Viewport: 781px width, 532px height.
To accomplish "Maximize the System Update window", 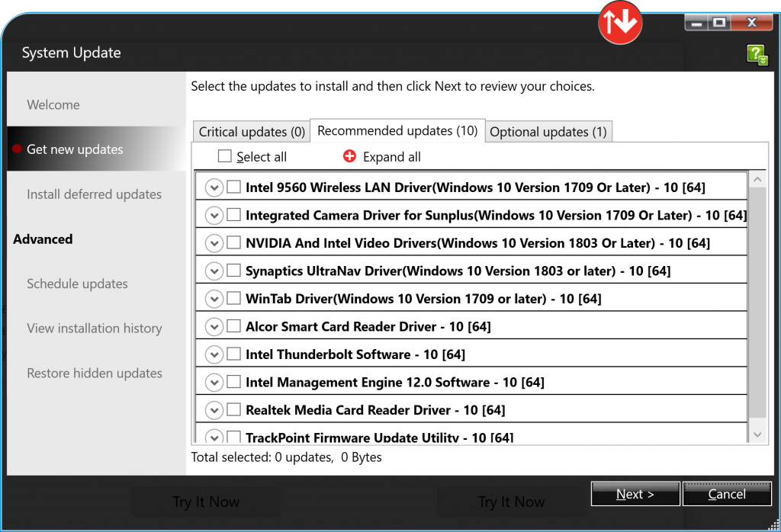I will click(x=718, y=22).
